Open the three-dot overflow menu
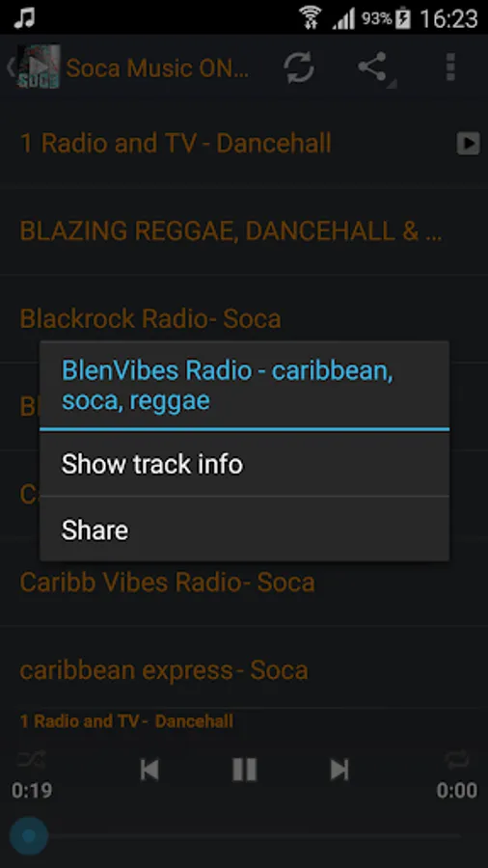Viewport: 488px width, 868px height. (x=450, y=68)
